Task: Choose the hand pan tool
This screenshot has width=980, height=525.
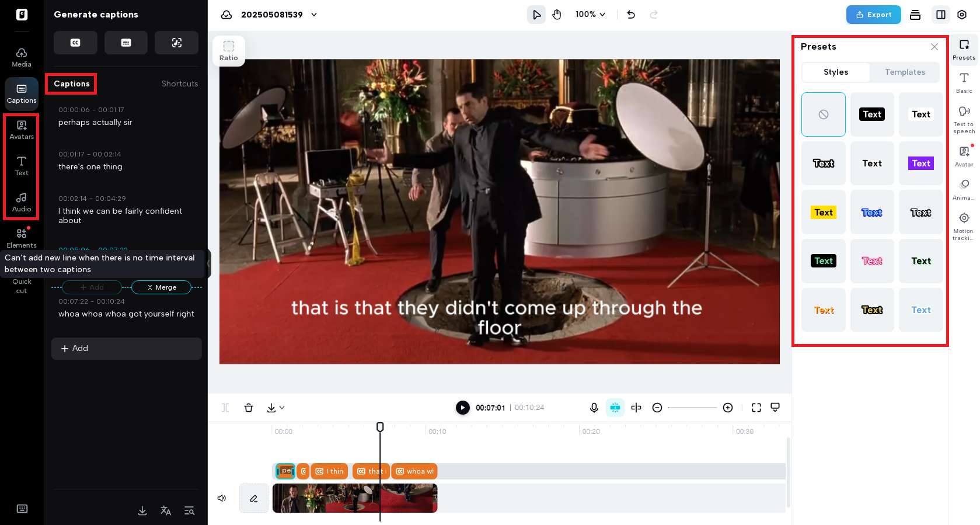Action: coord(557,15)
